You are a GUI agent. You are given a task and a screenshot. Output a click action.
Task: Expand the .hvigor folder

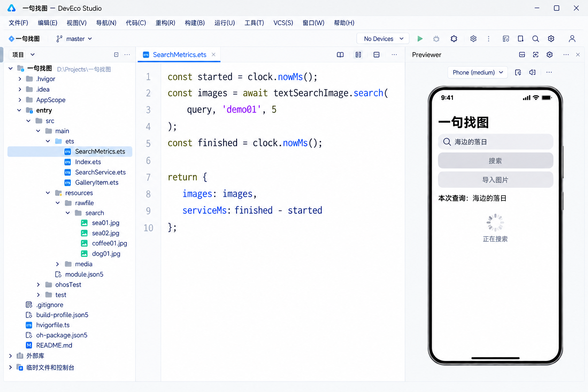[x=20, y=79]
